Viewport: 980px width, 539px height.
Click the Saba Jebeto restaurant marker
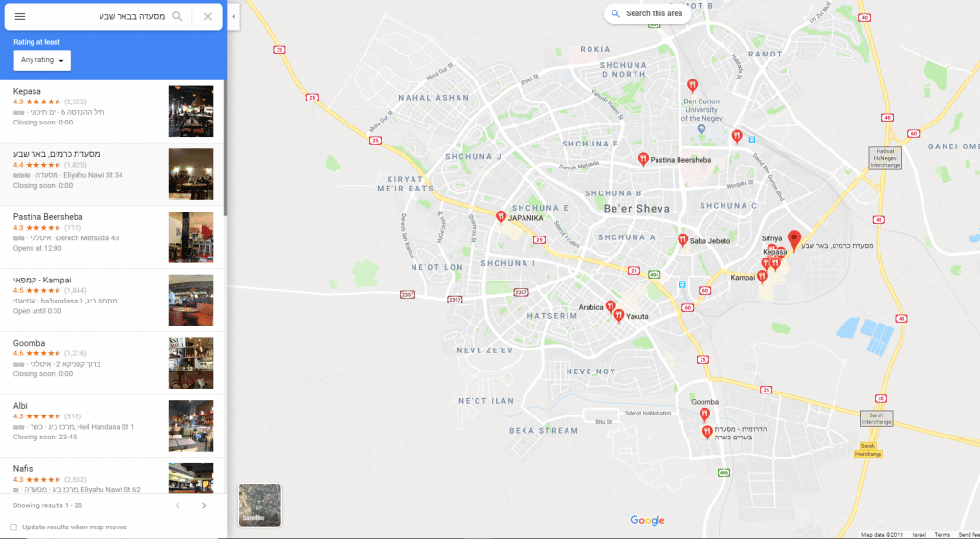click(x=682, y=240)
